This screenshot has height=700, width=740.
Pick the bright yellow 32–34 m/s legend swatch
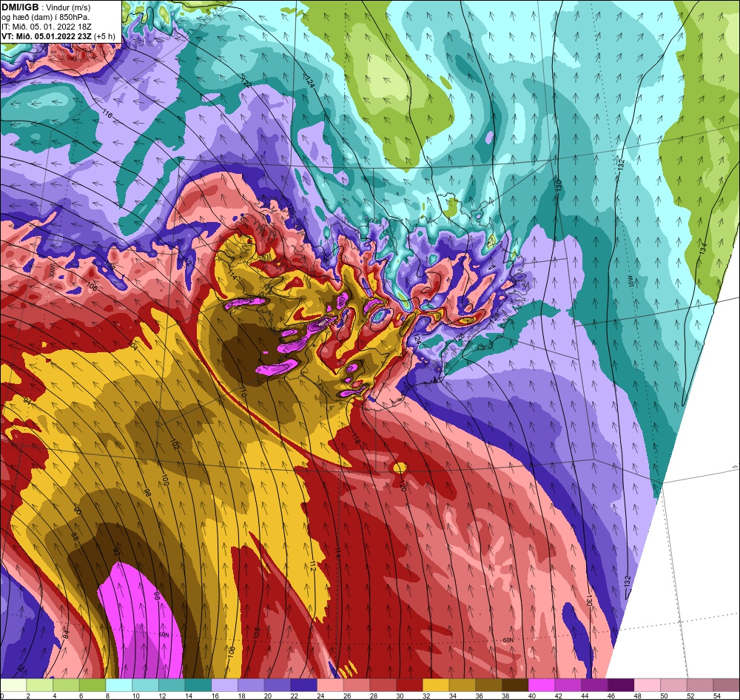[436, 685]
